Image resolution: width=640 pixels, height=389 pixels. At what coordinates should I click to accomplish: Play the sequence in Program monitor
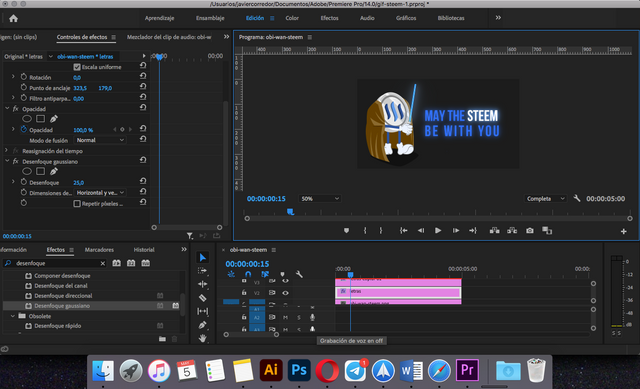(438, 231)
